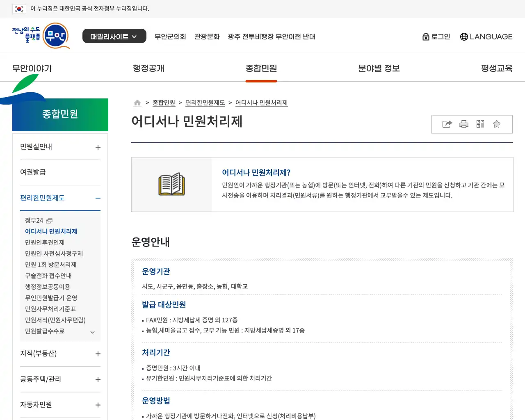
Task: Click the star favorite icon
Action: [x=497, y=124]
